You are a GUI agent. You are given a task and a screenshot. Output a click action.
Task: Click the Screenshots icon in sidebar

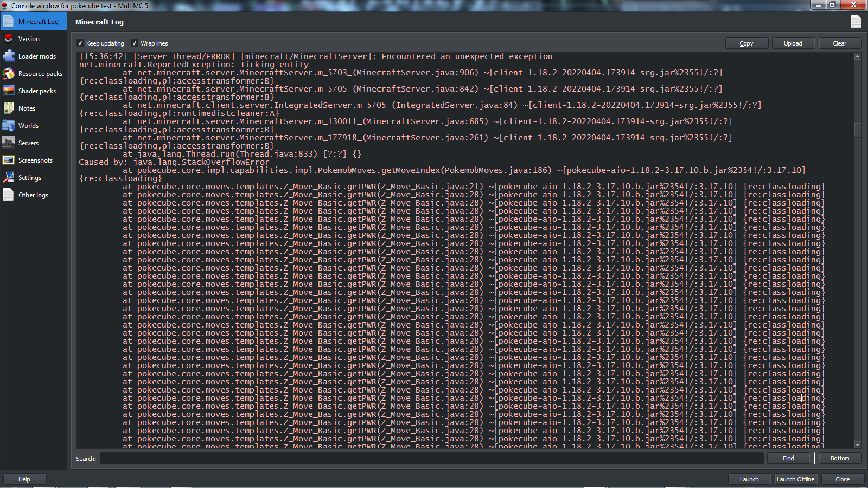9,160
